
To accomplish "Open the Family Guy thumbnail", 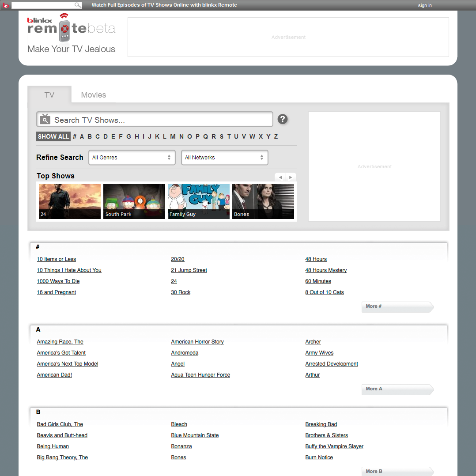I will tap(199, 201).
